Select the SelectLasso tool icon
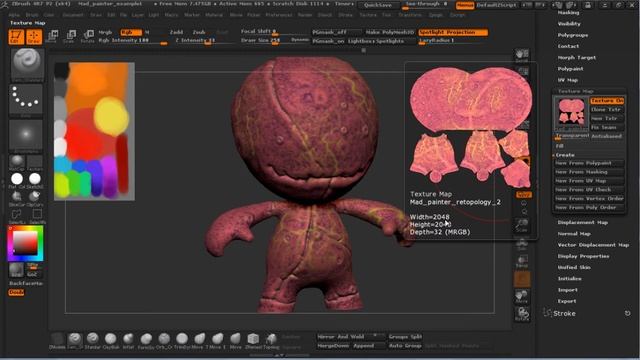This screenshot has height=360, width=640. tap(17, 216)
